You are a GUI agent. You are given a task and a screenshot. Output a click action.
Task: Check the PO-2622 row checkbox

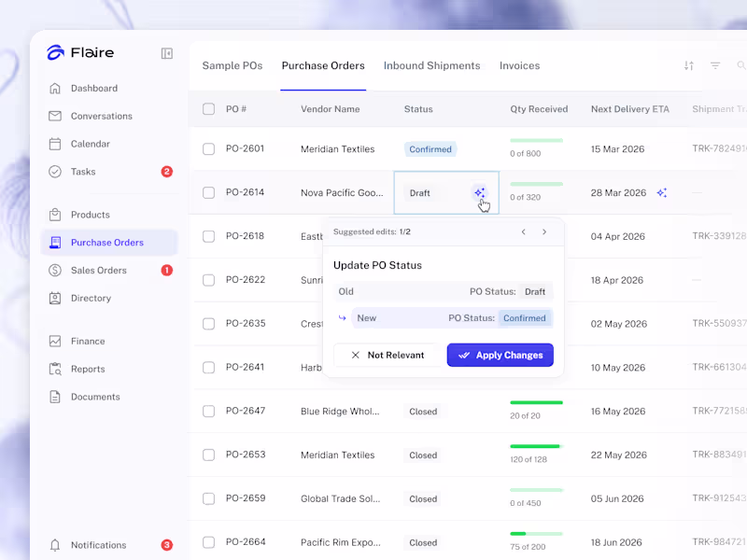pyautogui.click(x=208, y=280)
